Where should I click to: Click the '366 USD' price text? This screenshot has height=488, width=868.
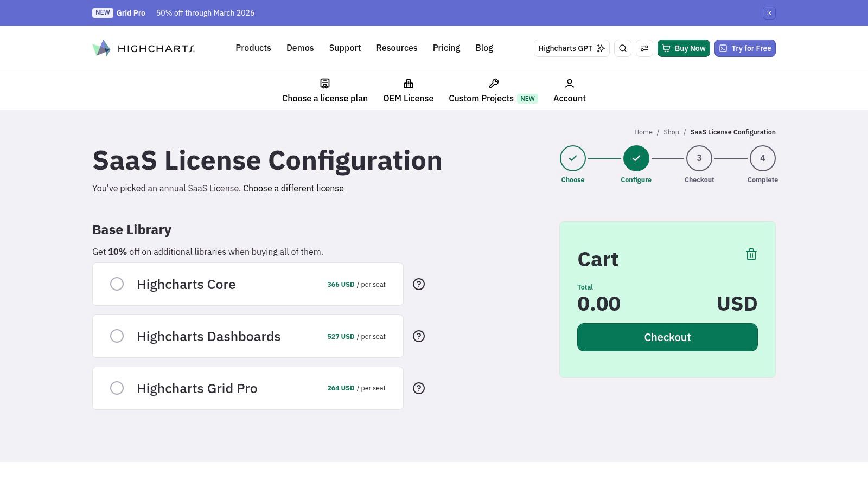[341, 285]
